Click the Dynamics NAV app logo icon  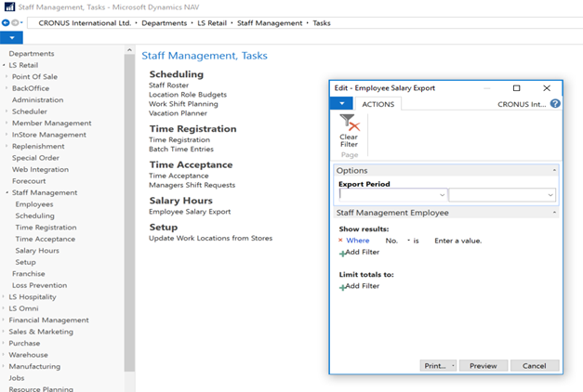pyautogui.click(x=7, y=7)
